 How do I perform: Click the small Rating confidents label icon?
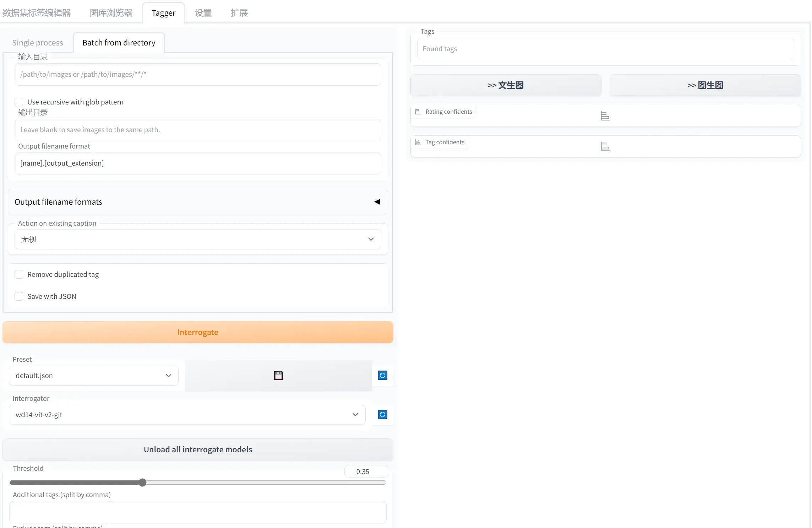(x=418, y=112)
